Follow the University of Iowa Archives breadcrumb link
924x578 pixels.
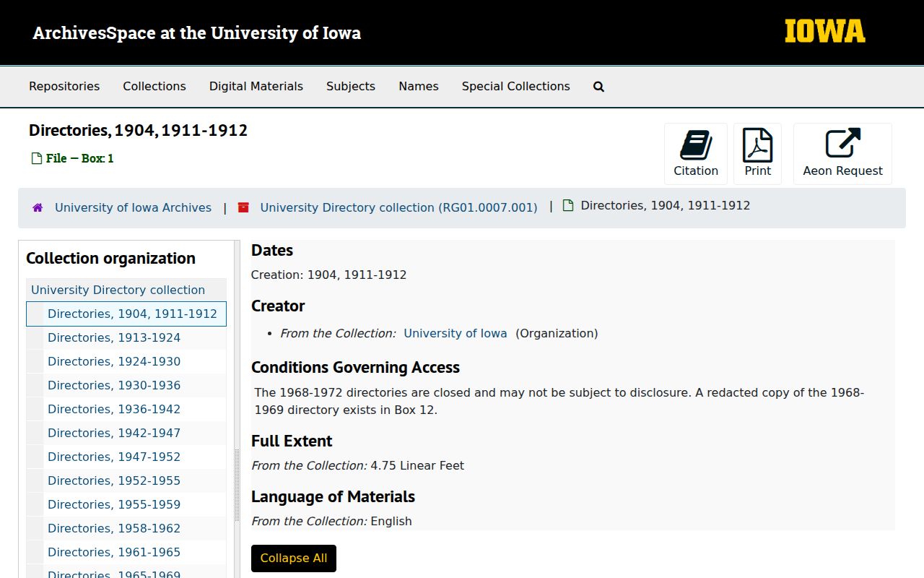click(x=133, y=207)
